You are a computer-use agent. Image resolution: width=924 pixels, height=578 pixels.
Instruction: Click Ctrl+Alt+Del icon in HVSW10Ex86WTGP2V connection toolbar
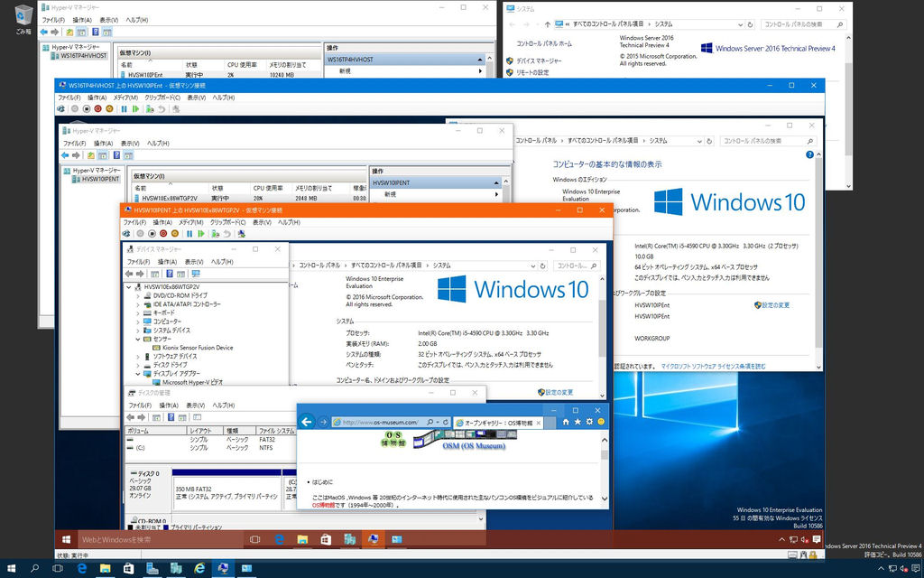[x=126, y=234]
